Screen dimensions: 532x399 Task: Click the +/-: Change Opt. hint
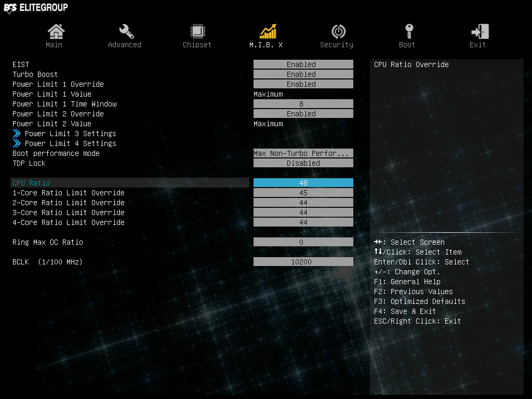(407, 272)
